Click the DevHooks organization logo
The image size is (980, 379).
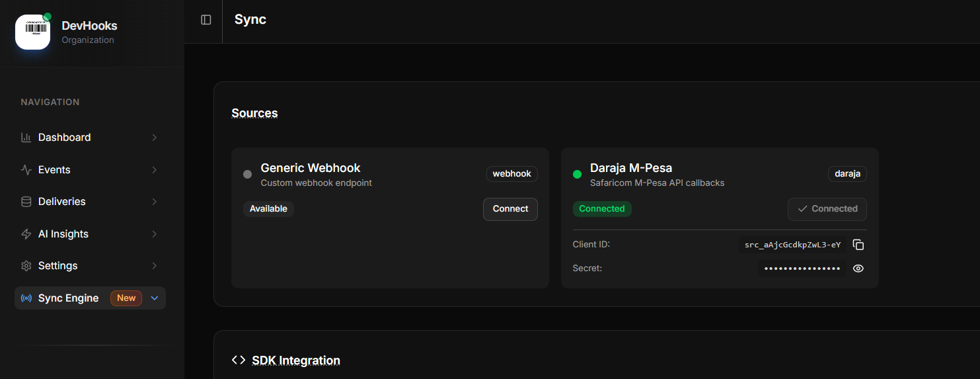tap(33, 32)
